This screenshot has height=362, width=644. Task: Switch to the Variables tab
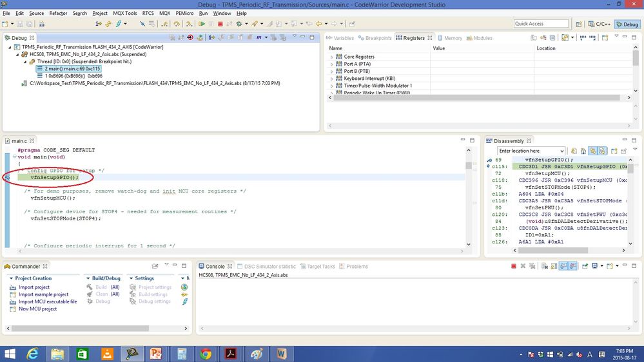click(340, 38)
